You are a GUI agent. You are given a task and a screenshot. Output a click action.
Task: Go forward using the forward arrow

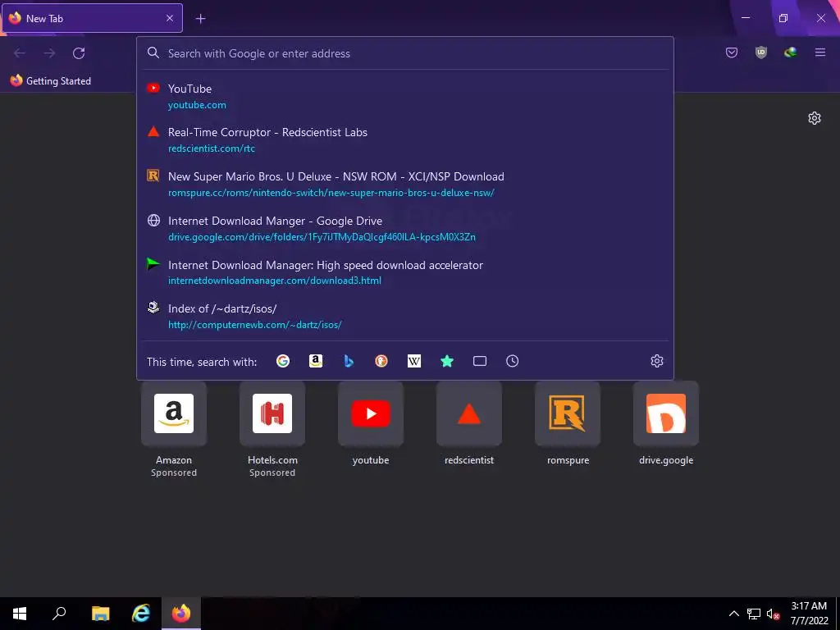pyautogui.click(x=49, y=53)
